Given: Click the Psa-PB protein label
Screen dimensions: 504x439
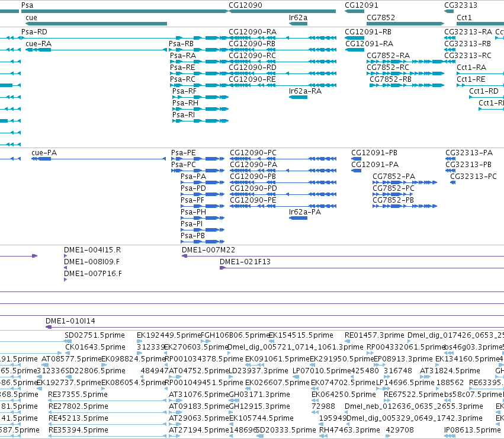Looking at the screenshot, I should click(192, 236).
